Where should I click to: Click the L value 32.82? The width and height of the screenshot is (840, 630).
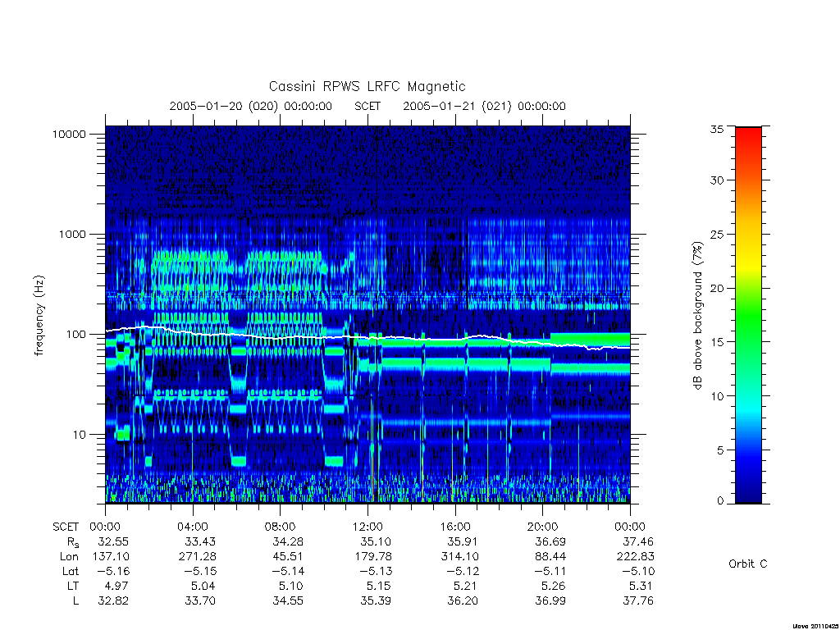[113, 601]
